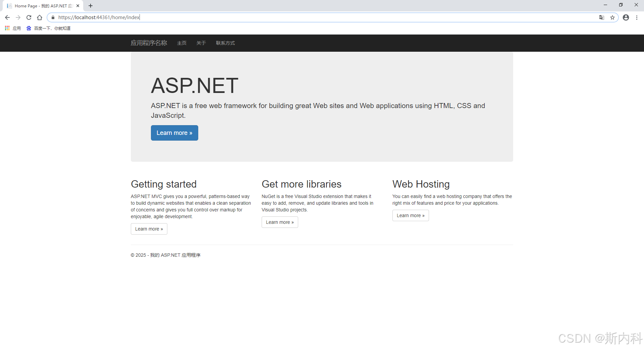Minimize the browser window
The height and width of the screenshot is (349, 644).
605,5
